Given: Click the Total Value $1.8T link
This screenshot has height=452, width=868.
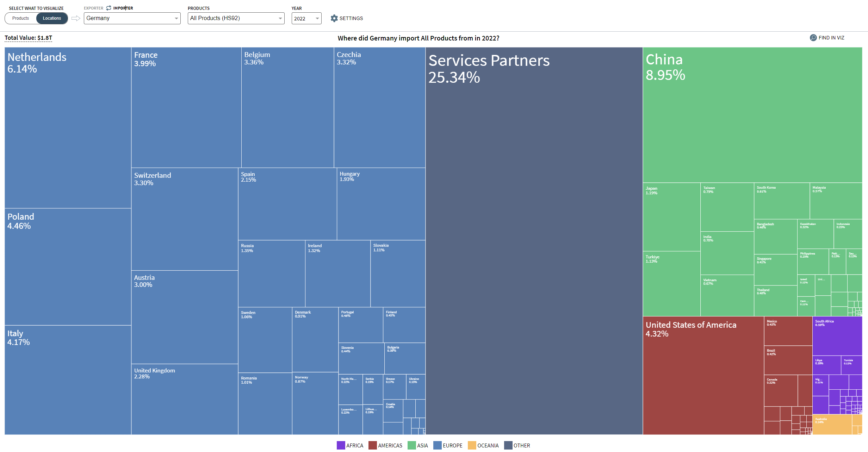Looking at the screenshot, I should [28, 38].
